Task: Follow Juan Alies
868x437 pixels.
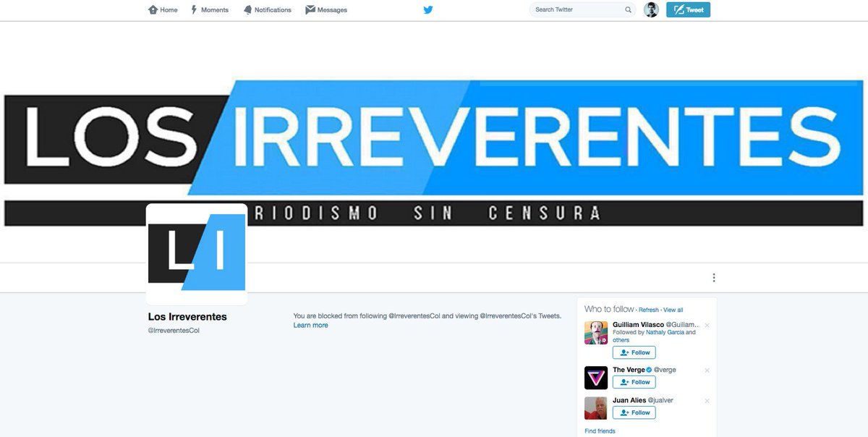Action: click(x=634, y=412)
